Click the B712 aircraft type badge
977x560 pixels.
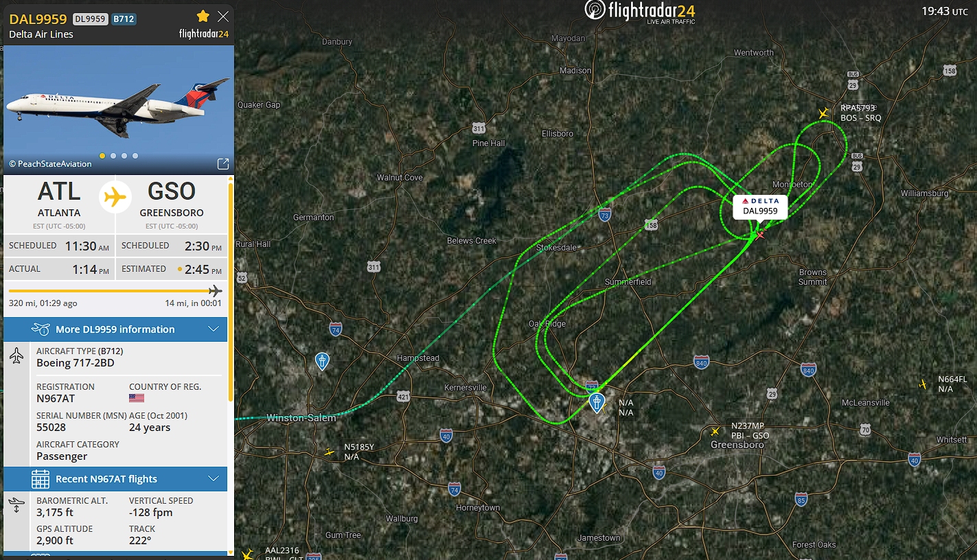click(124, 19)
